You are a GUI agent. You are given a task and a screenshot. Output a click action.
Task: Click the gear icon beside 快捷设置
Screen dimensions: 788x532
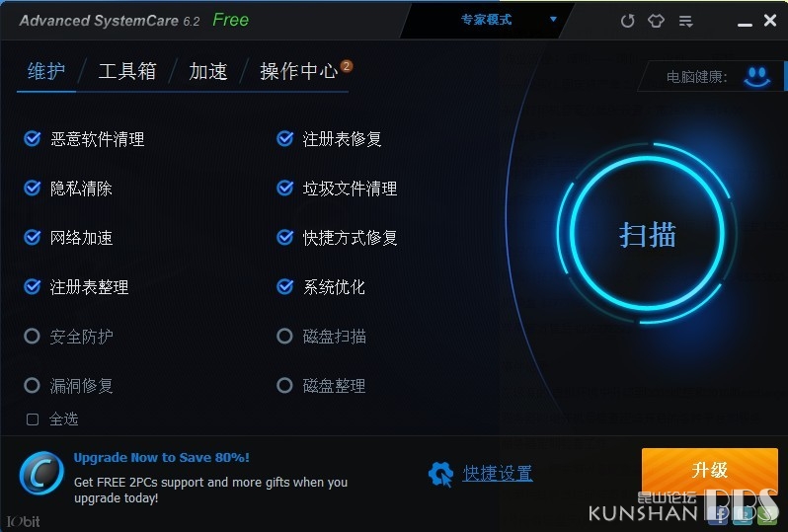(440, 474)
